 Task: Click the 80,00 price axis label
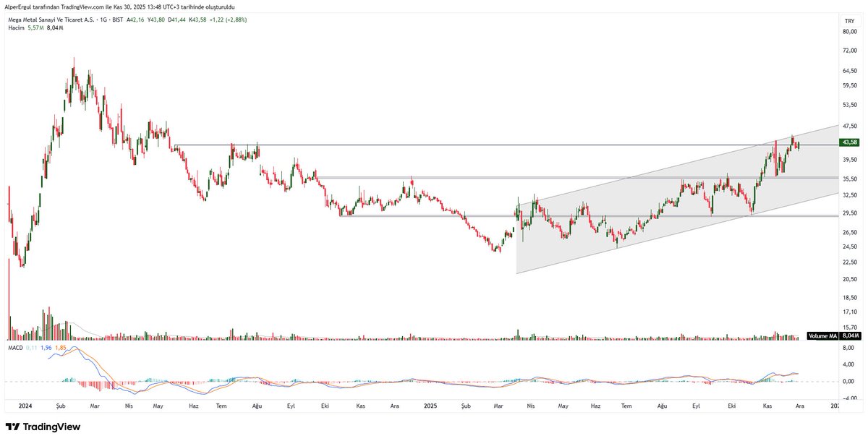849,31
